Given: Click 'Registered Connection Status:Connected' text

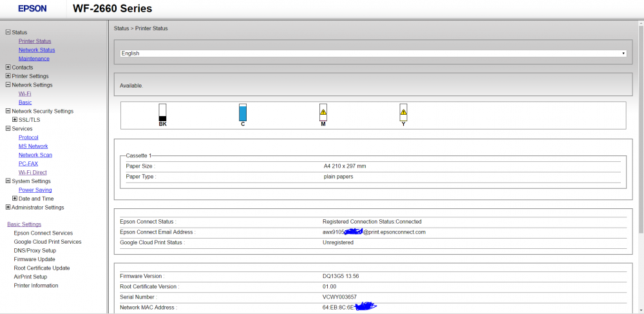Looking at the screenshot, I should click(x=372, y=222).
